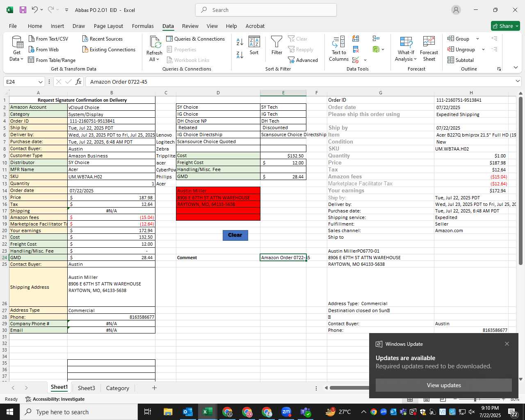Open the Page Layout tab
Viewport: 525px width, 420px height.
(x=108, y=26)
